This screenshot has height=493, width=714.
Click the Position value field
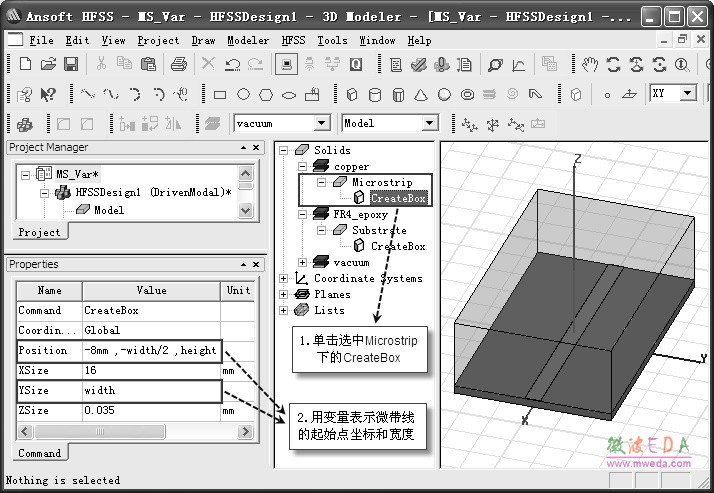click(151, 350)
